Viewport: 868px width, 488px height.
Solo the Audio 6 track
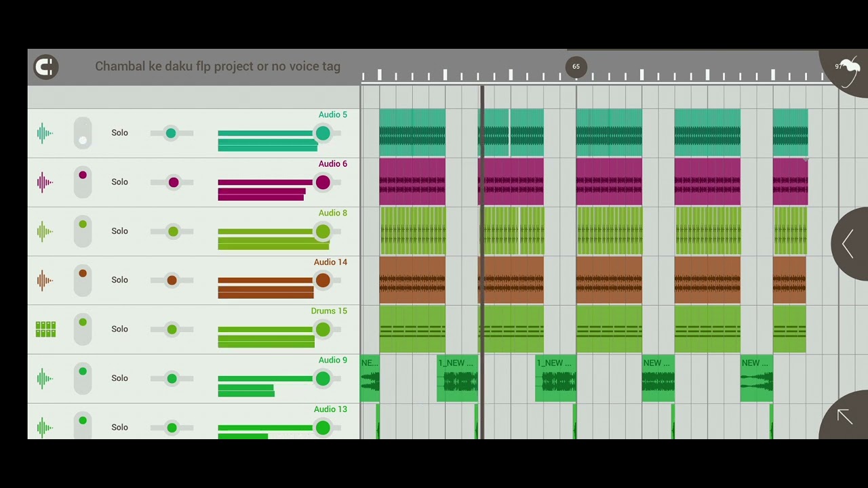coord(120,182)
